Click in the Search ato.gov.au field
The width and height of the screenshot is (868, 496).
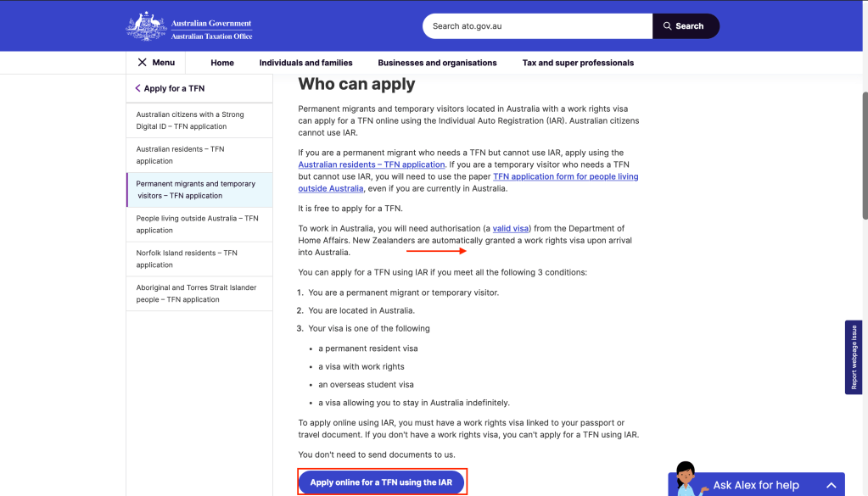point(537,26)
